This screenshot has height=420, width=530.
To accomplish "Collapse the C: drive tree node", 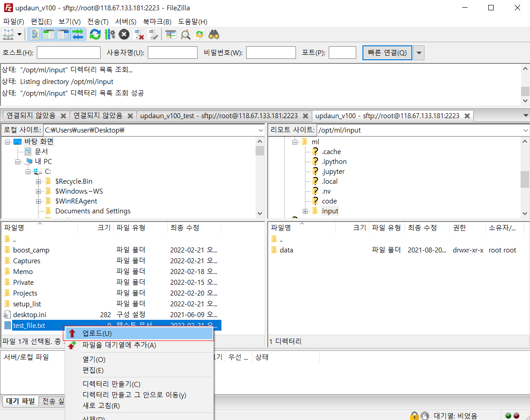I will click(28, 172).
